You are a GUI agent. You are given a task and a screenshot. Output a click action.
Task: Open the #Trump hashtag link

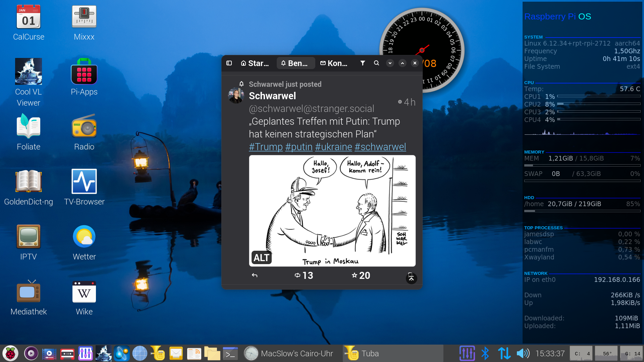click(266, 147)
